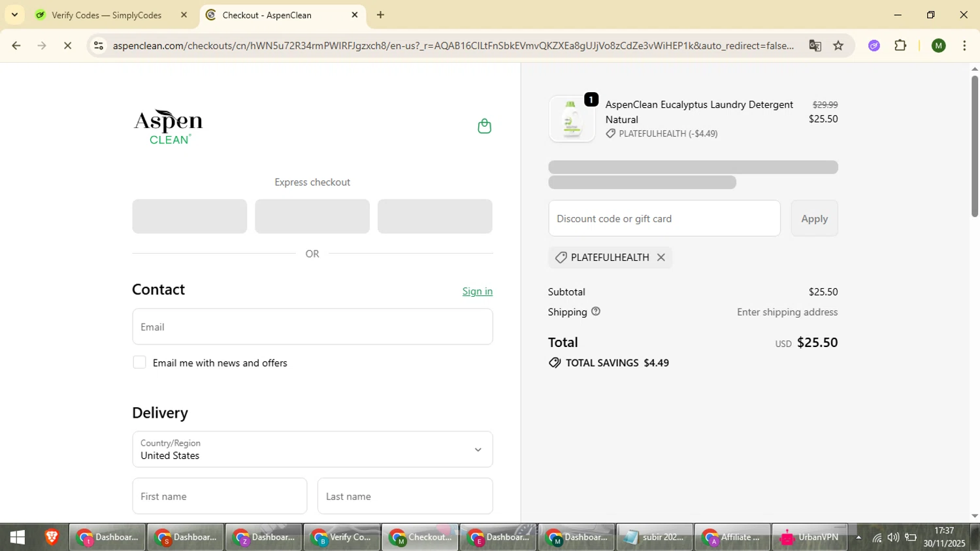Switch to the Verify Co... taskbar window
980x551 pixels.
(342, 537)
